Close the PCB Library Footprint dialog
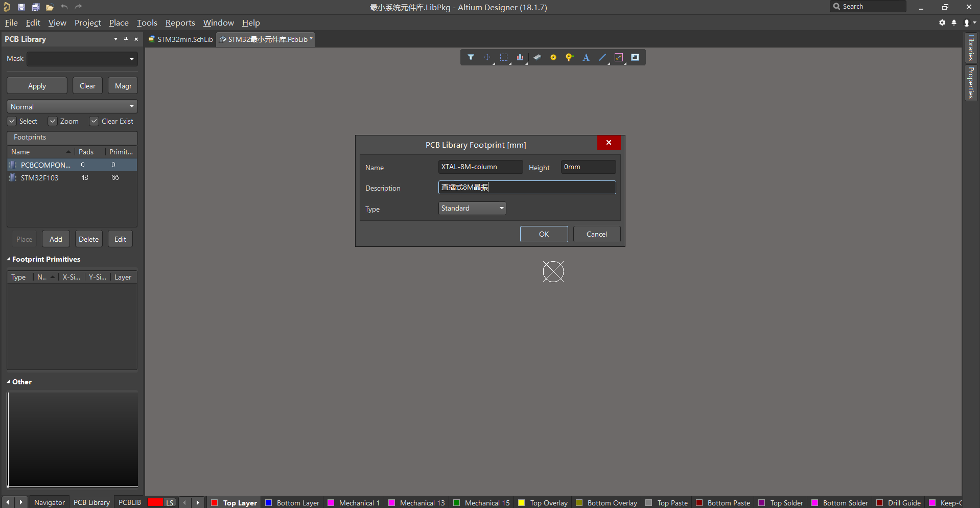Viewport: 980px width, 508px height. 609,143
